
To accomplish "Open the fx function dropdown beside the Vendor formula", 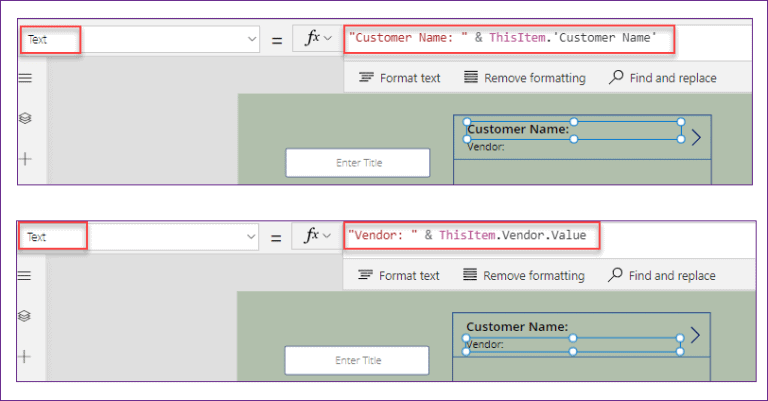I will pos(318,236).
